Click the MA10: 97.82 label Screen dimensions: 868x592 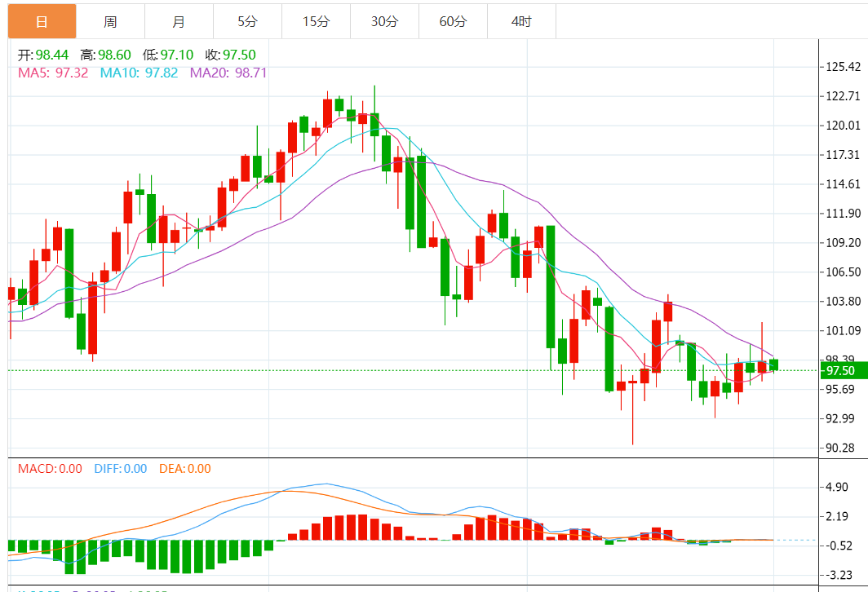coord(139,73)
